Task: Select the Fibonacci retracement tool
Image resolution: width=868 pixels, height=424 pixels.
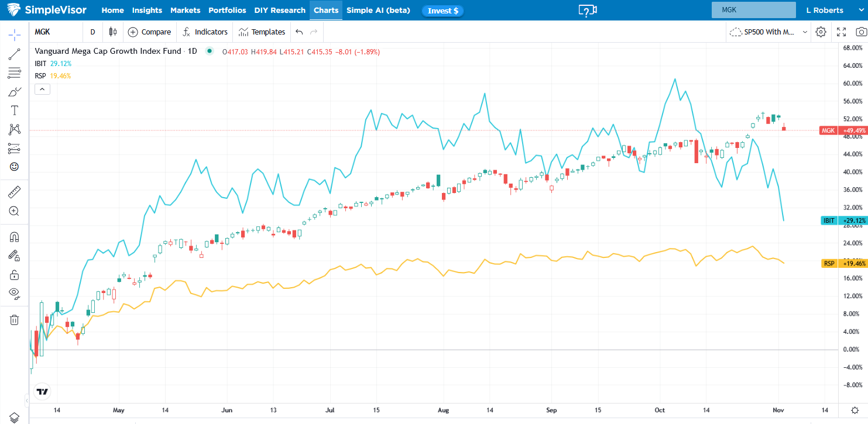Action: [15, 73]
